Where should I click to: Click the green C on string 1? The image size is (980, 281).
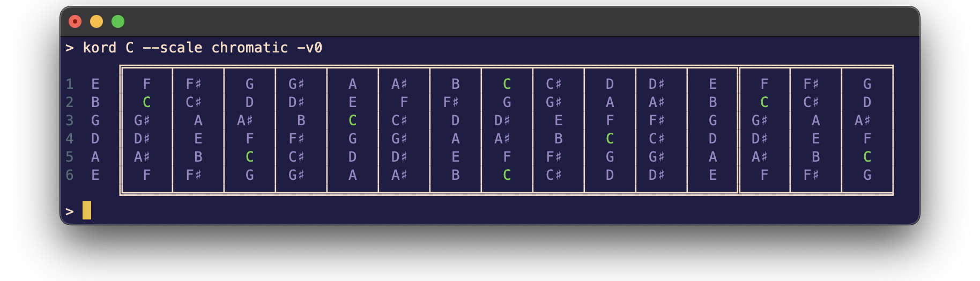(507, 84)
